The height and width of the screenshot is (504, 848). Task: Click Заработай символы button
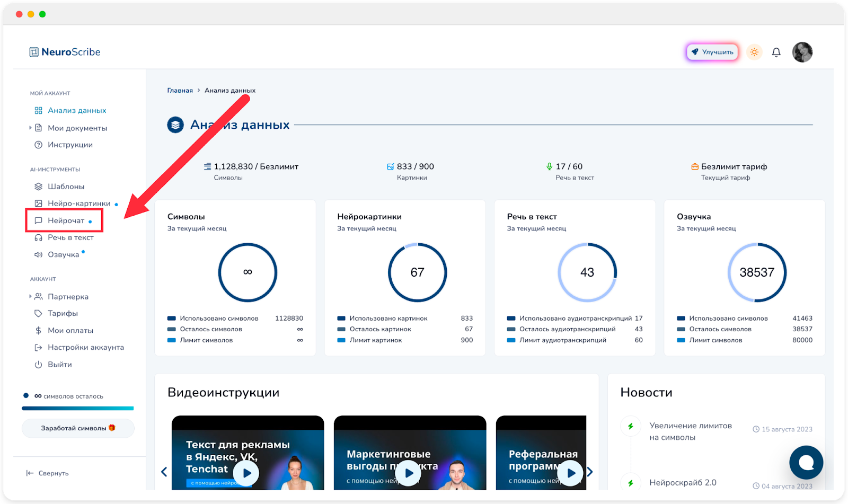click(78, 428)
